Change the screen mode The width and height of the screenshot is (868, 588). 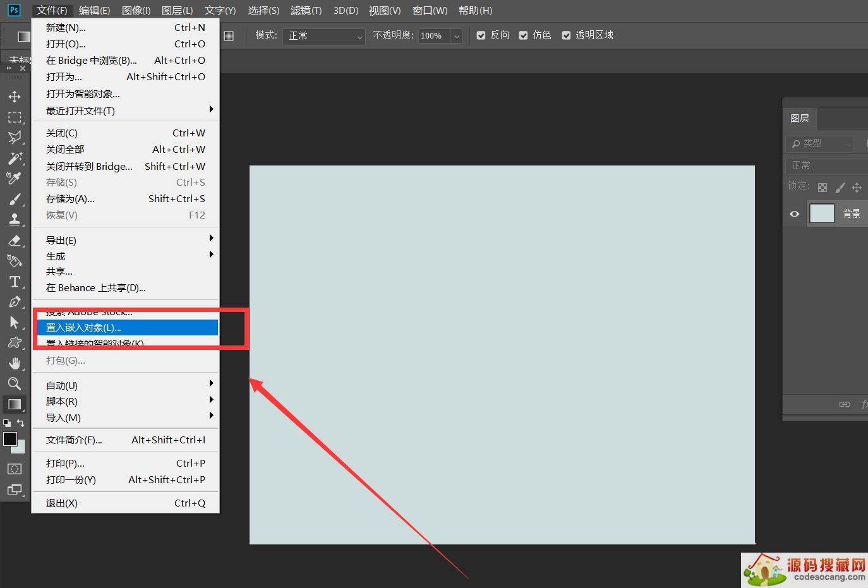pyautogui.click(x=15, y=489)
